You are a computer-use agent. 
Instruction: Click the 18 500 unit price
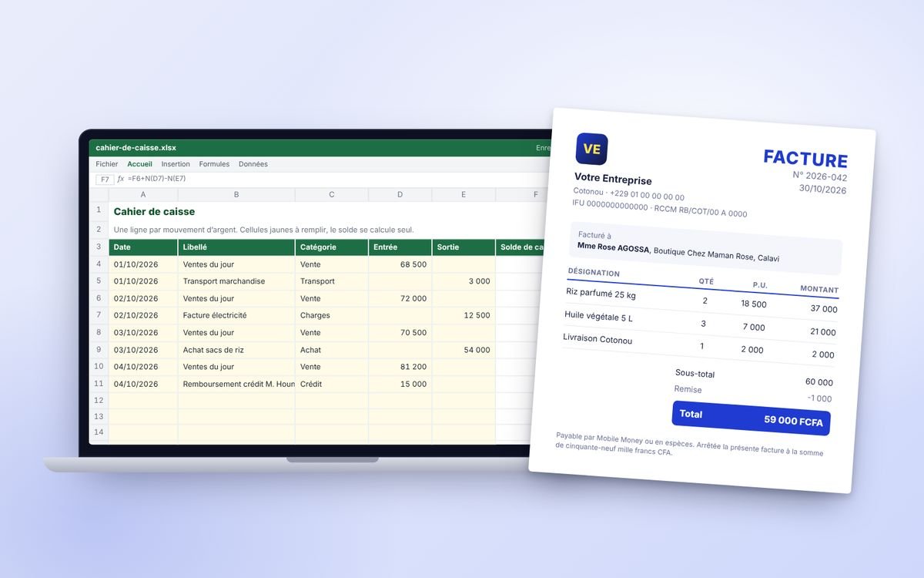click(754, 304)
